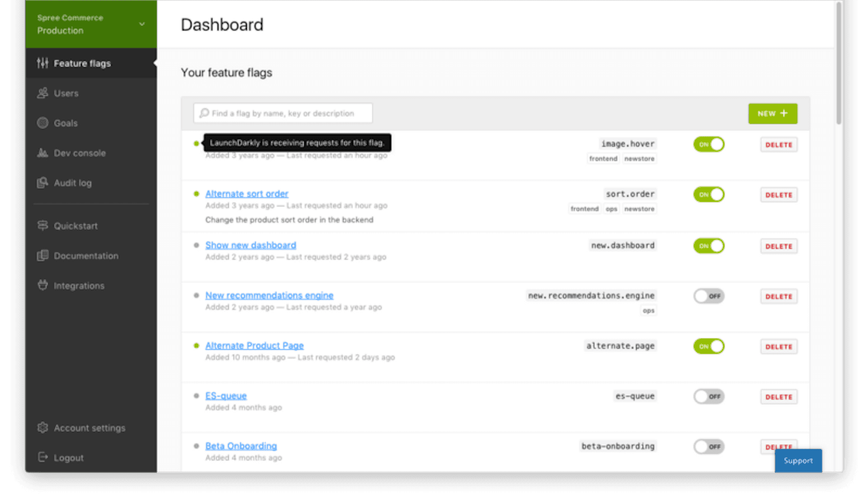Click the Account settings gear icon
The height and width of the screenshot is (502, 868).
pyautogui.click(x=42, y=428)
